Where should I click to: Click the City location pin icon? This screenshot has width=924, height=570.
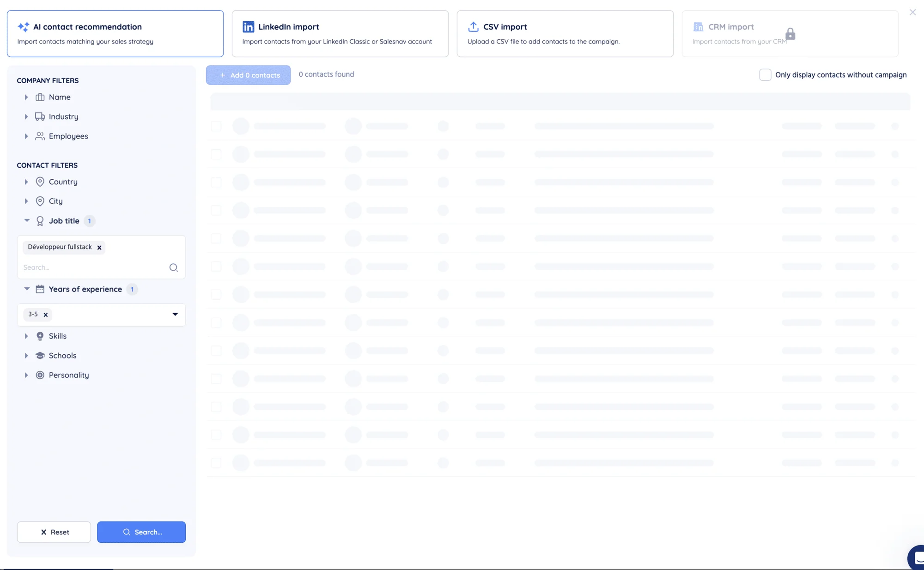pos(40,201)
